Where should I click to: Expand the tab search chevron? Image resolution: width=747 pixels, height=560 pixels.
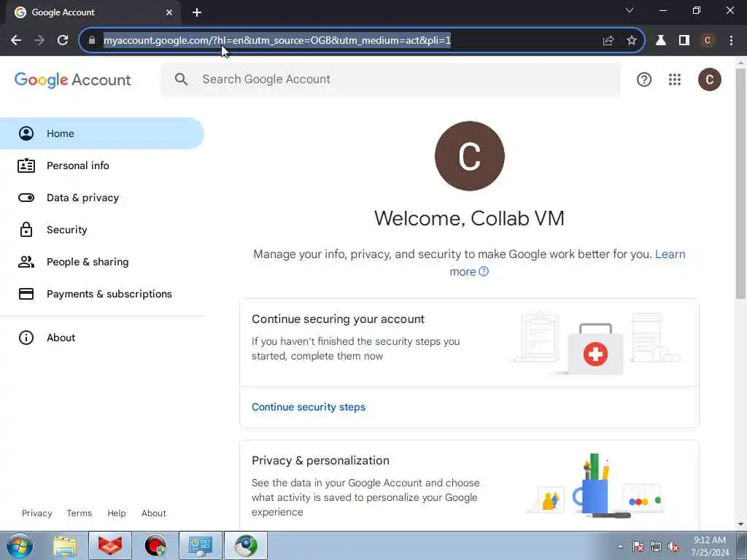[x=630, y=10]
